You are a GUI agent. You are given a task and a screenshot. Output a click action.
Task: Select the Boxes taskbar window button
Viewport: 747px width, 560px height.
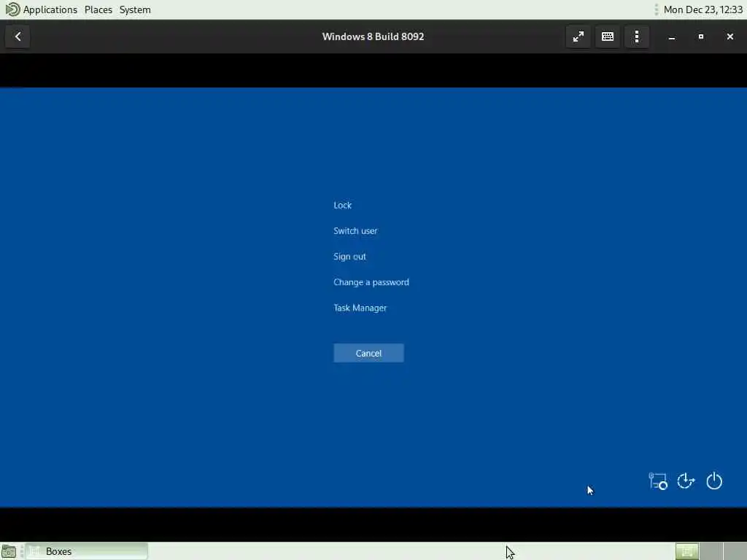click(87, 551)
